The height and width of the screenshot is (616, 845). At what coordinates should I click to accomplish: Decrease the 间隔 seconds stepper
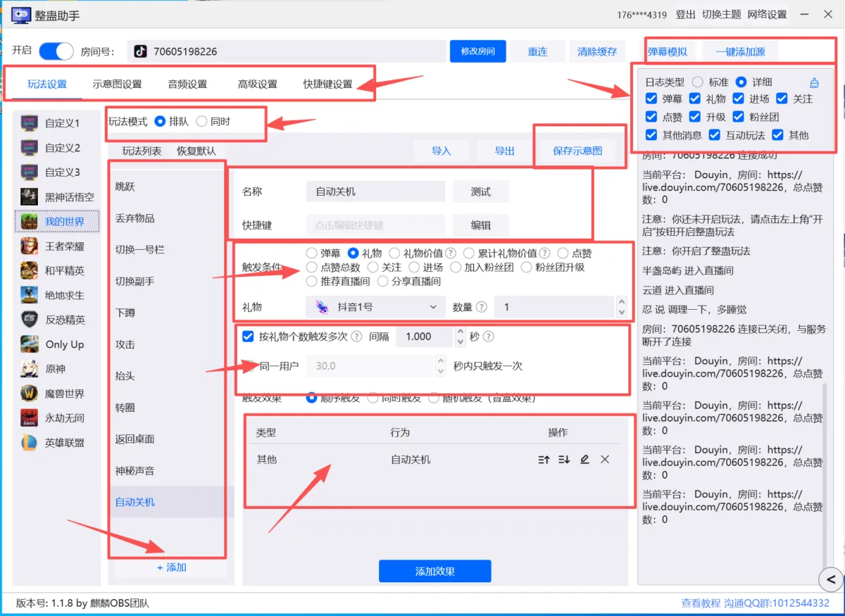tap(460, 341)
